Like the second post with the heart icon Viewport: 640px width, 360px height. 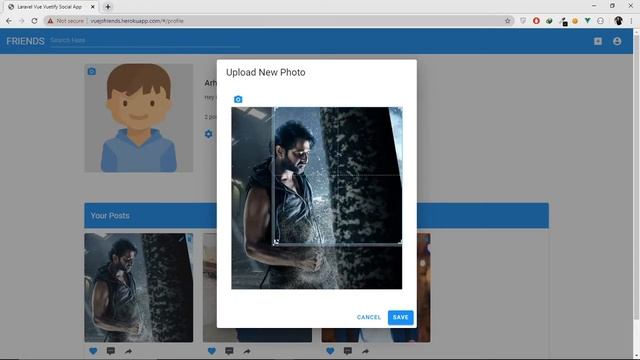click(x=211, y=351)
